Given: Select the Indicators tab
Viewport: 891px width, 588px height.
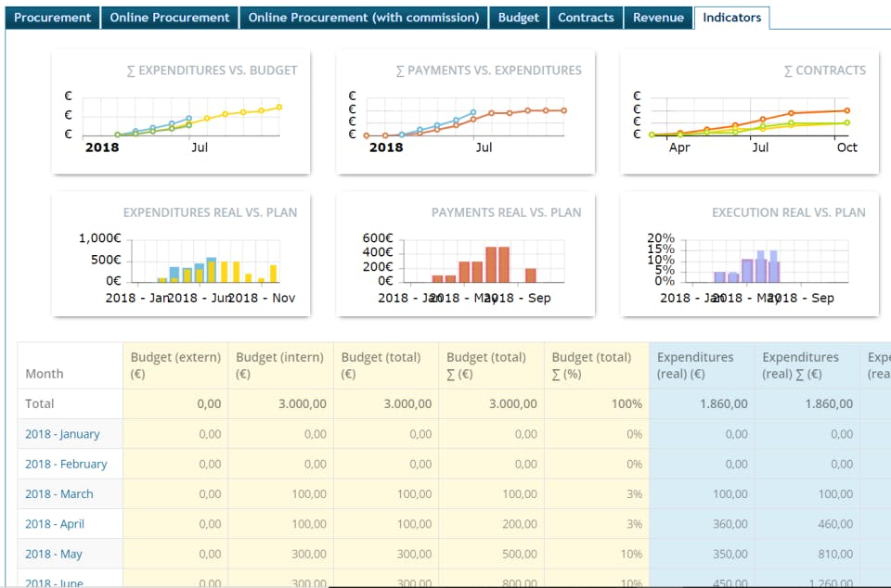Looking at the screenshot, I should tap(731, 18).
